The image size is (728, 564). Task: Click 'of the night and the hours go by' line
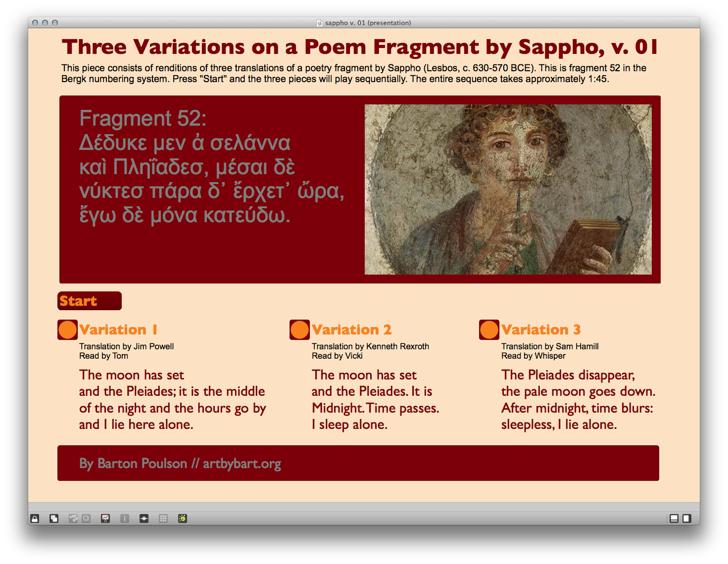(173, 408)
